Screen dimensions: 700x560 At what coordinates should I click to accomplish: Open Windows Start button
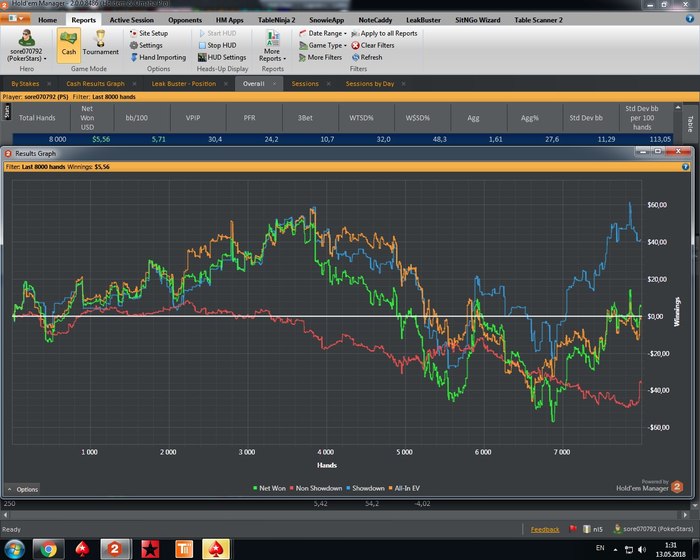[x=14, y=549]
